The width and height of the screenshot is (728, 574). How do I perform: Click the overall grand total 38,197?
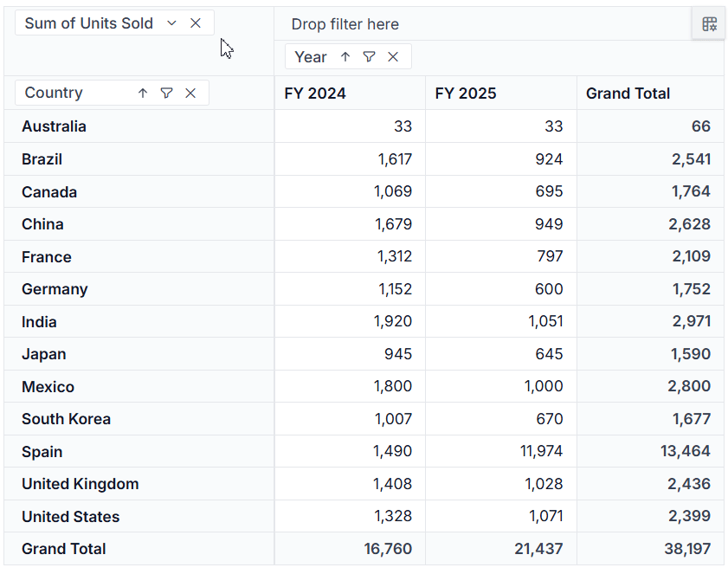click(x=650, y=549)
